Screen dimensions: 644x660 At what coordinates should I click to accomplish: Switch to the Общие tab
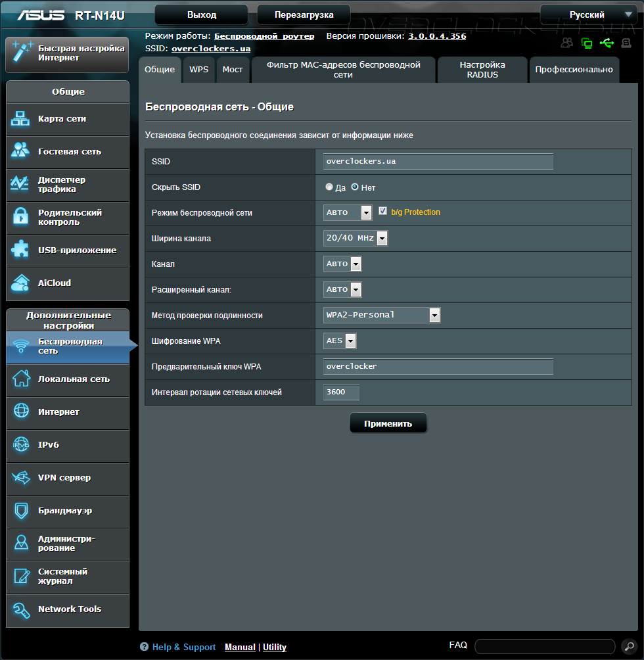point(160,70)
